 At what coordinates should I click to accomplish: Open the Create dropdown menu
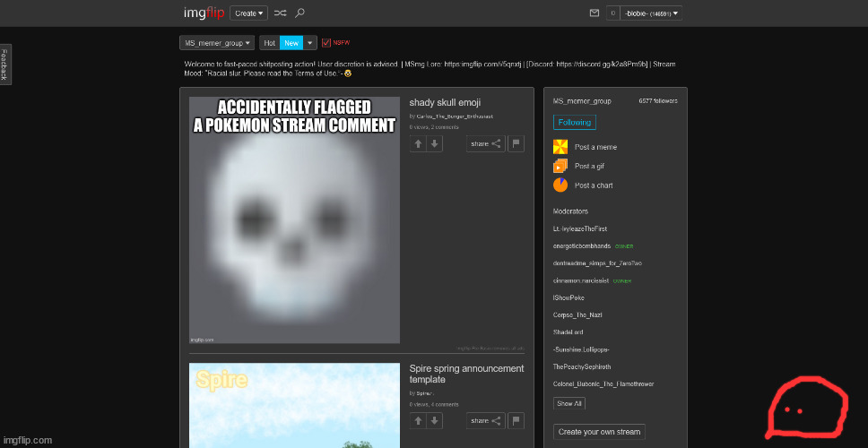click(x=248, y=13)
